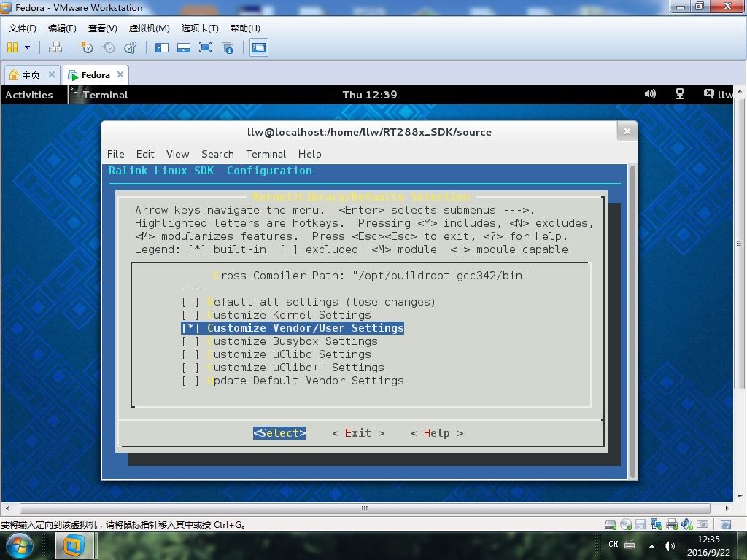Click the floppy drive status icon
Viewport: 747px width, 560px height.
[640, 525]
